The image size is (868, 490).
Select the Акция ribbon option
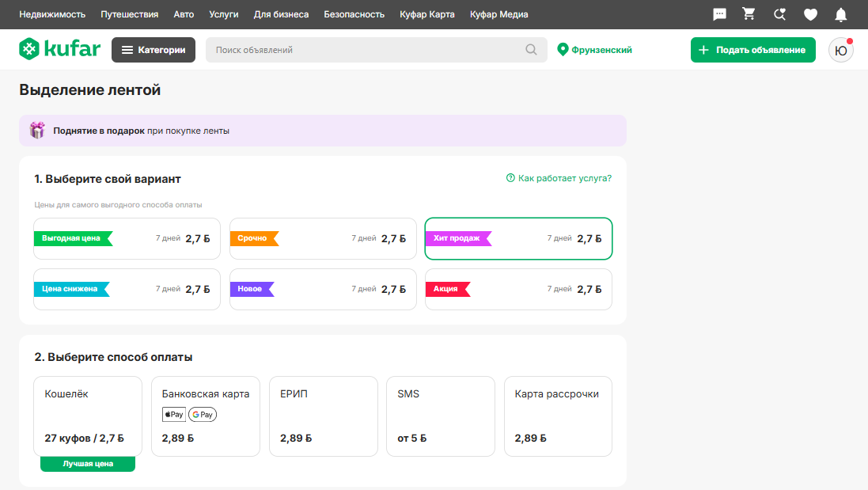[519, 289]
